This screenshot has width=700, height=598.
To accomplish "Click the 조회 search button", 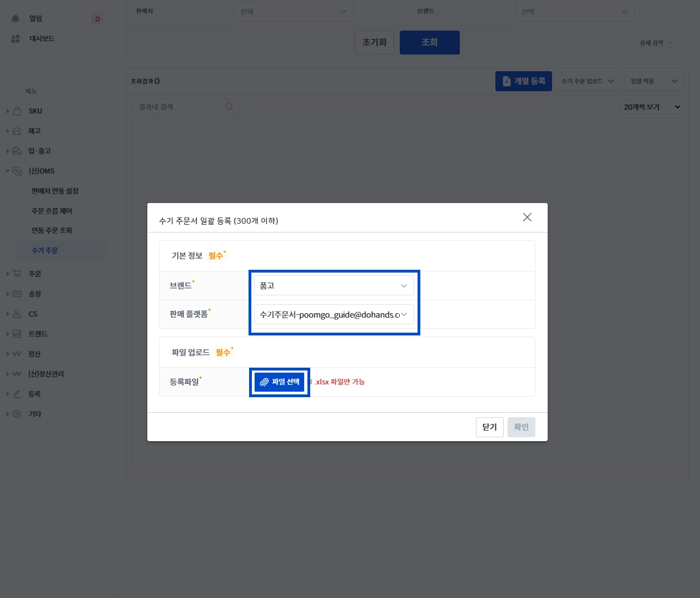I will coord(430,42).
